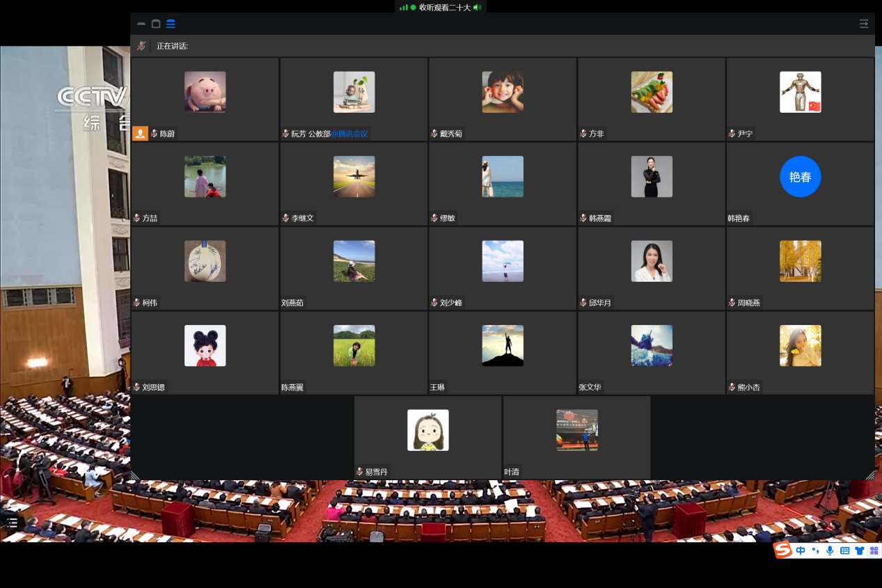The height and width of the screenshot is (588, 882).
Task: Open the Sogou soft keyboard icon
Action: [844, 550]
